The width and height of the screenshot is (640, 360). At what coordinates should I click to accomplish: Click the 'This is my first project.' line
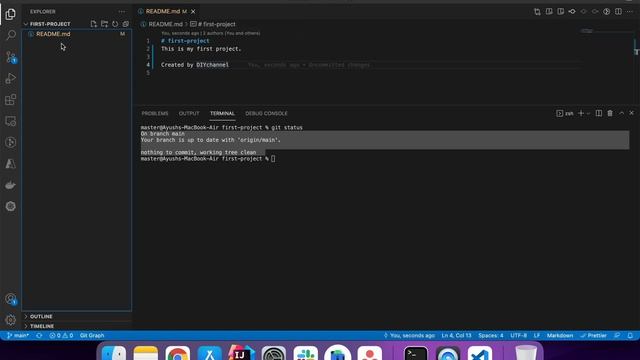coord(201,49)
